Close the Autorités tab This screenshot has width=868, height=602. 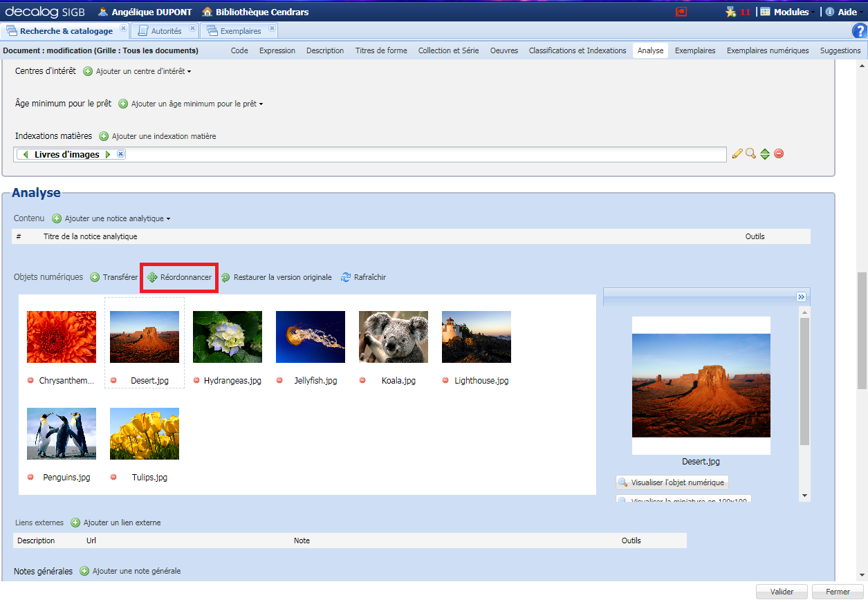point(193,28)
